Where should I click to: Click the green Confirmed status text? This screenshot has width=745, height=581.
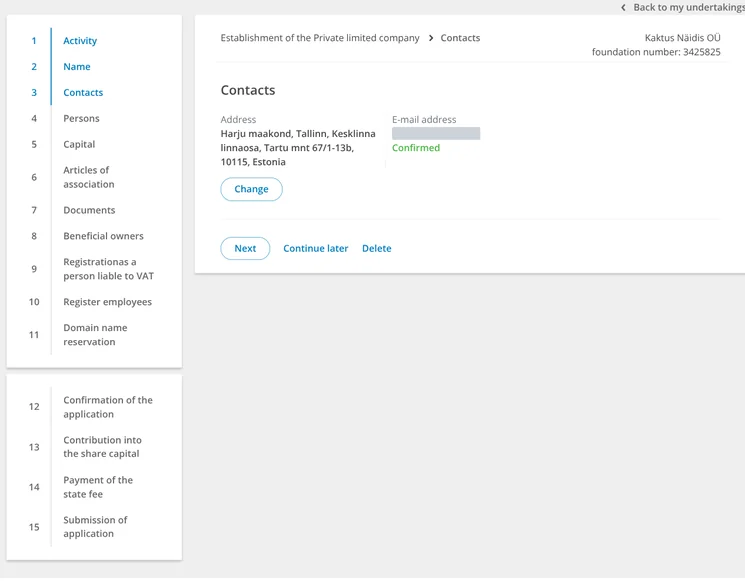coord(416,148)
